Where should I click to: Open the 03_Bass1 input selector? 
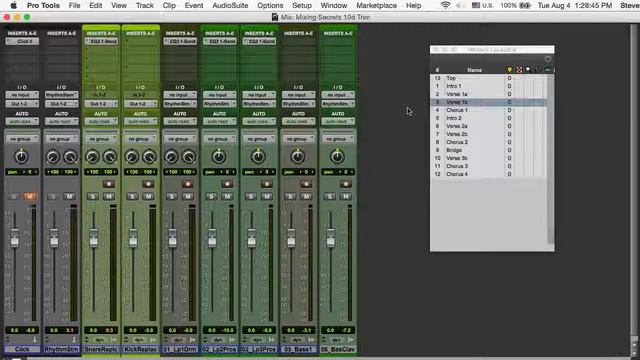tap(298, 95)
